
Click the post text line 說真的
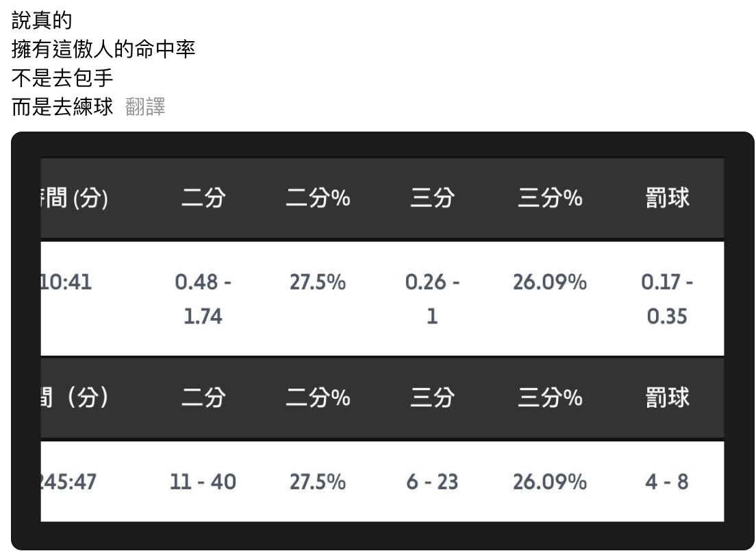point(42,21)
